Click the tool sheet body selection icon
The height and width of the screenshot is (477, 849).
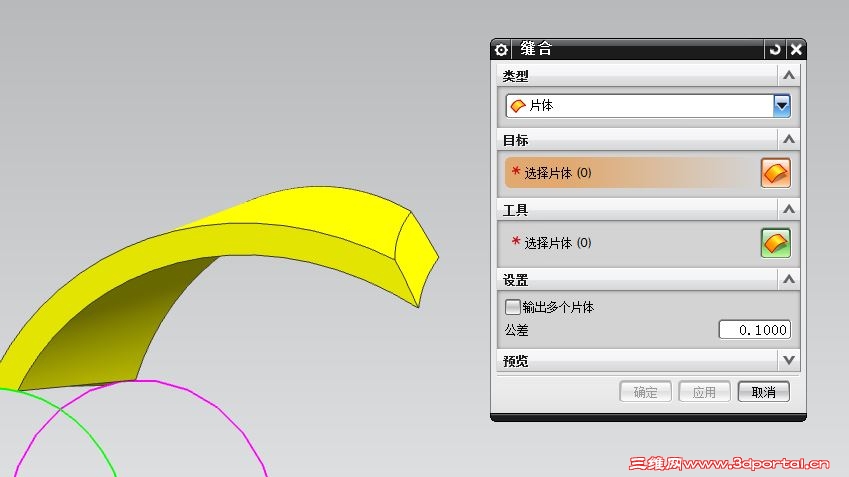[775, 243]
